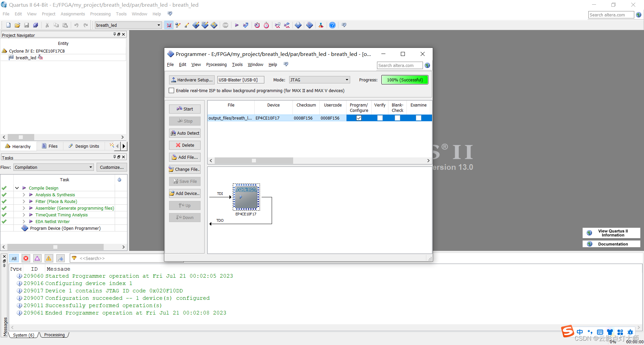Switch to the Files tab in Project Navigator

50,146
